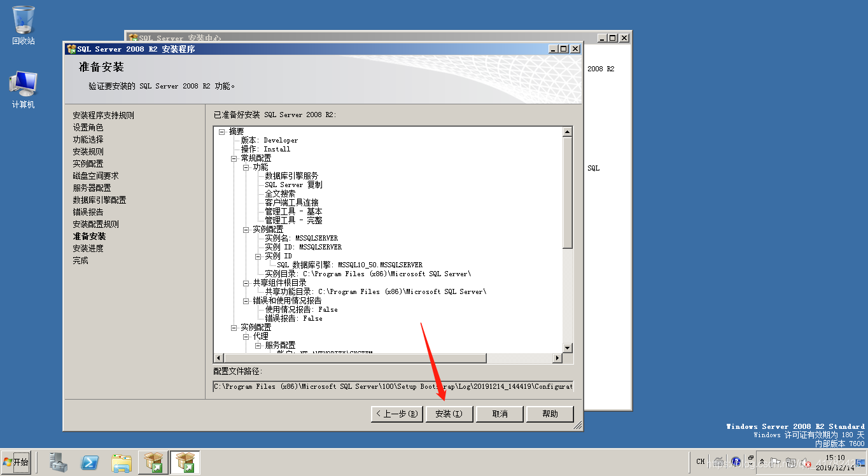Select the 使用情况报告: False row
The image size is (868, 476).
(301, 309)
